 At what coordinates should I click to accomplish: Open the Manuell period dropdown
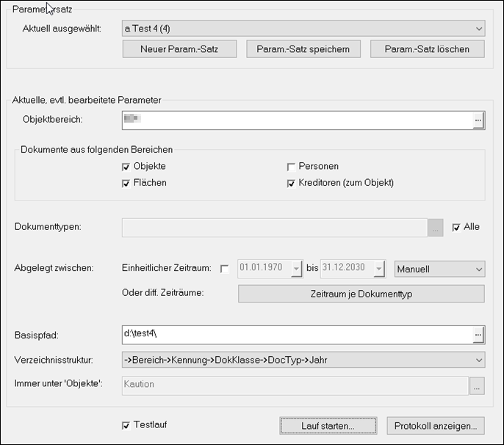[476, 269]
